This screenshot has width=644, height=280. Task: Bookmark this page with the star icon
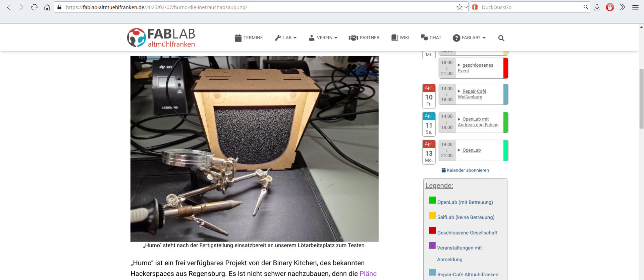pyautogui.click(x=459, y=7)
